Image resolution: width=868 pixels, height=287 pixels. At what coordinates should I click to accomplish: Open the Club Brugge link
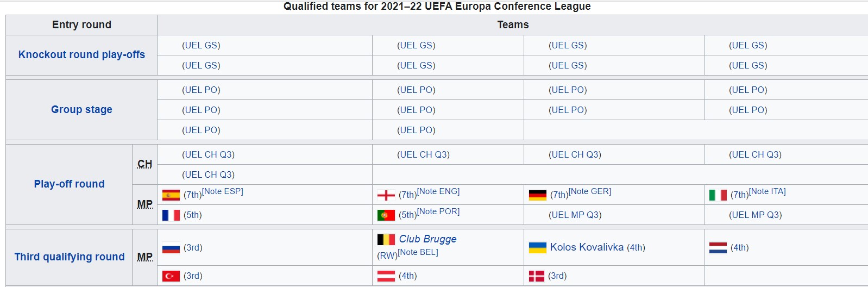click(x=427, y=239)
